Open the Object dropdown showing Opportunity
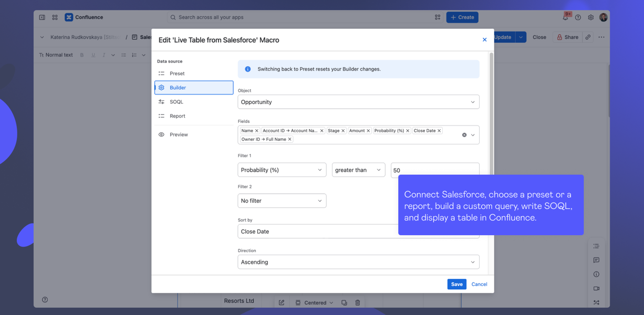Viewport: 644px width, 315px height. [358, 102]
